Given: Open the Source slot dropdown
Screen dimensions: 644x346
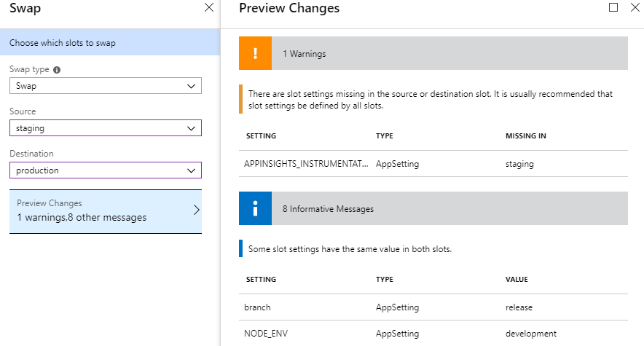Looking at the screenshot, I should 106,128.
